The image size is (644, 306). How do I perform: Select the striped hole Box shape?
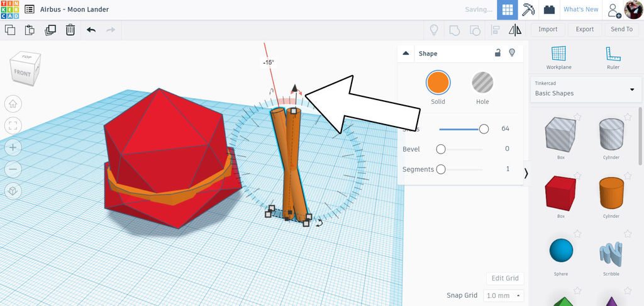click(560, 135)
